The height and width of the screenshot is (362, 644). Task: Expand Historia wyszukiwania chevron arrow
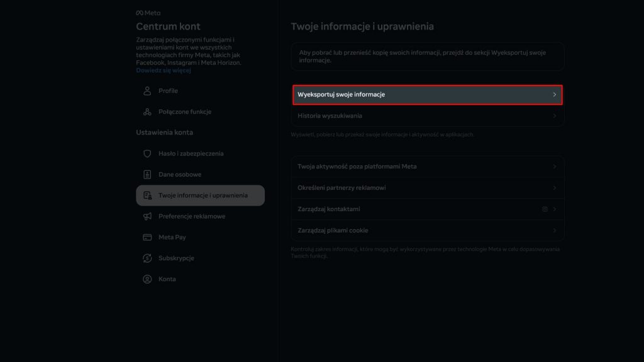(554, 116)
